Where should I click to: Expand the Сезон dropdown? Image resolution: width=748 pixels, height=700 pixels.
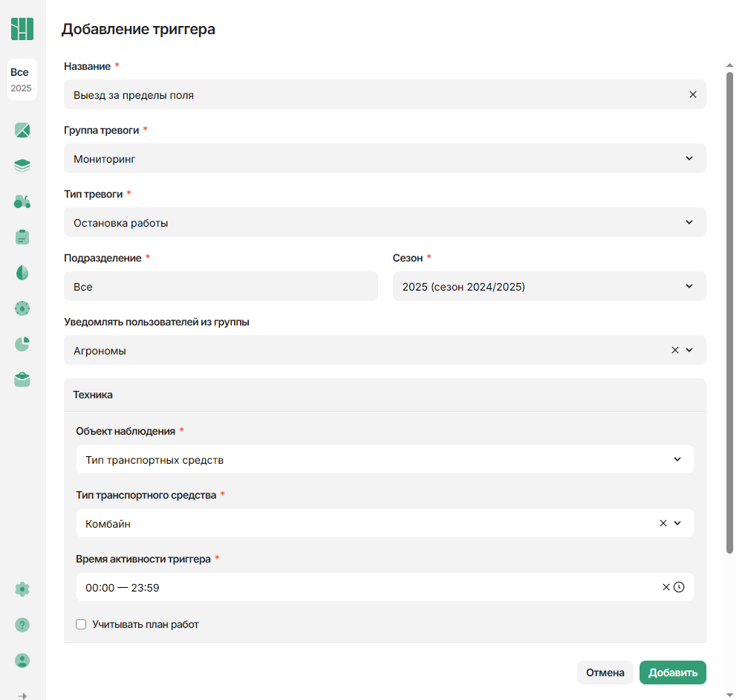pyautogui.click(x=689, y=286)
